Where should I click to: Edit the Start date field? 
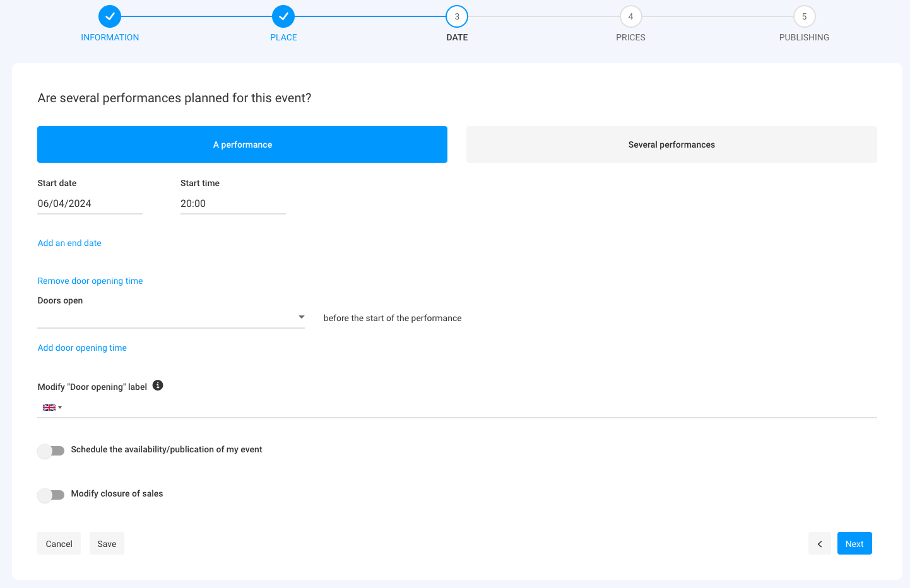89,203
